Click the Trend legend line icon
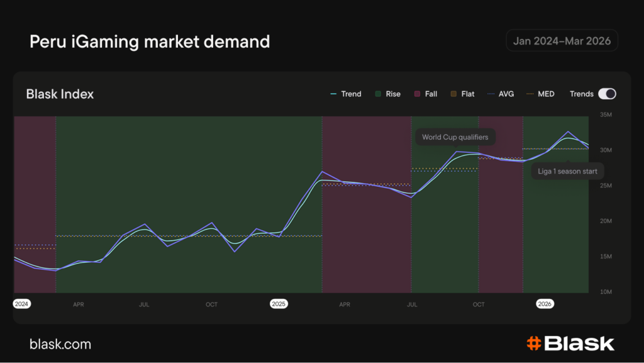 [x=334, y=94]
